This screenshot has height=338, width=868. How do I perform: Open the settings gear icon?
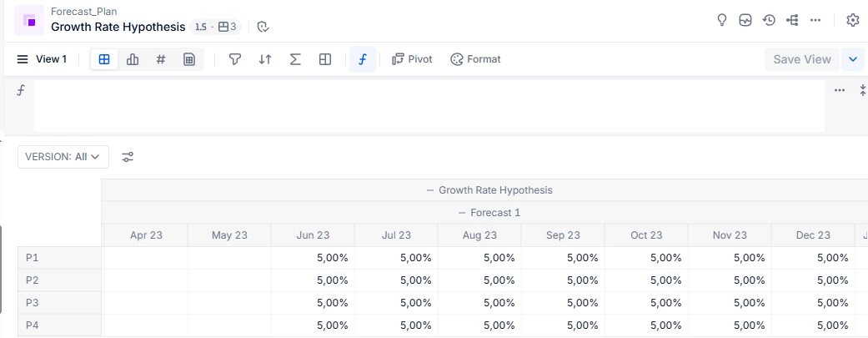[x=853, y=20]
